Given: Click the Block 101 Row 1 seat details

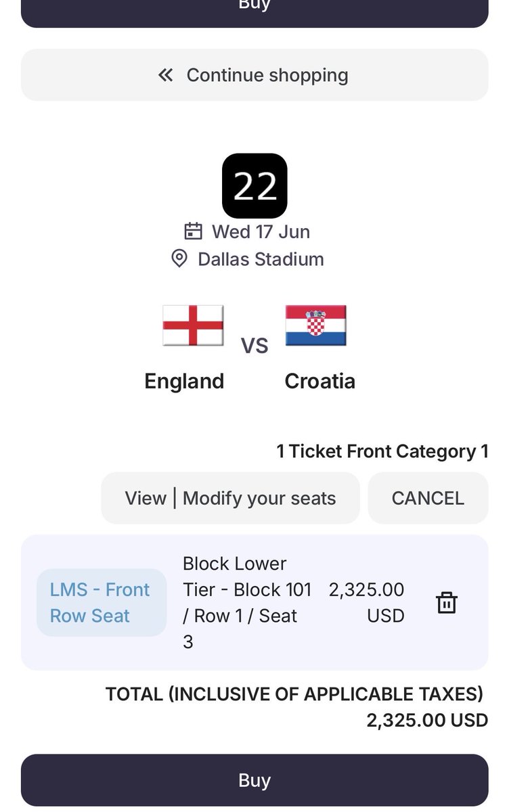Looking at the screenshot, I should click(247, 602).
